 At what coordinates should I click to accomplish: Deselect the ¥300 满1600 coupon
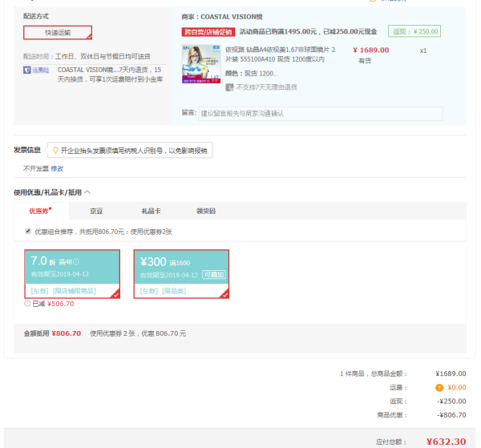[181, 274]
